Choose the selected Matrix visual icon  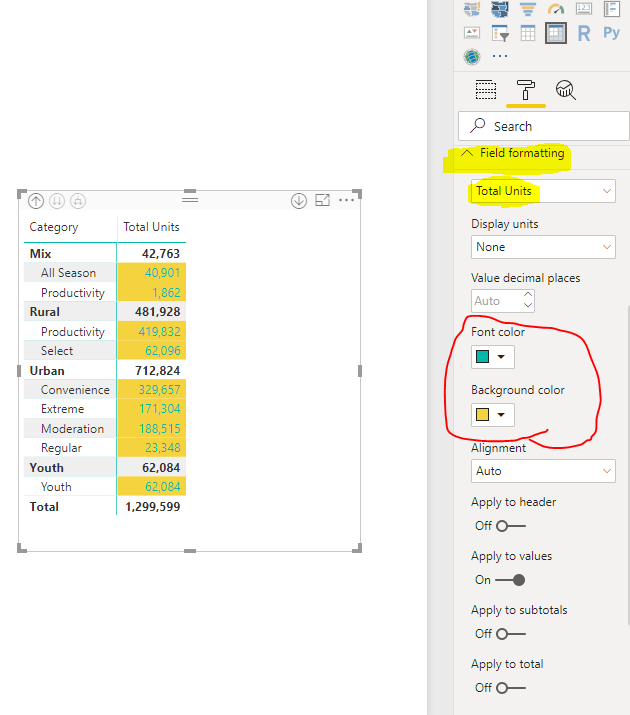pyautogui.click(x=556, y=33)
